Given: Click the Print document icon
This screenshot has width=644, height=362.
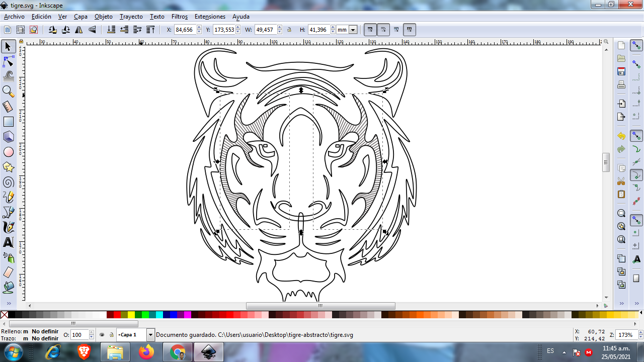Looking at the screenshot, I should coord(621,84).
